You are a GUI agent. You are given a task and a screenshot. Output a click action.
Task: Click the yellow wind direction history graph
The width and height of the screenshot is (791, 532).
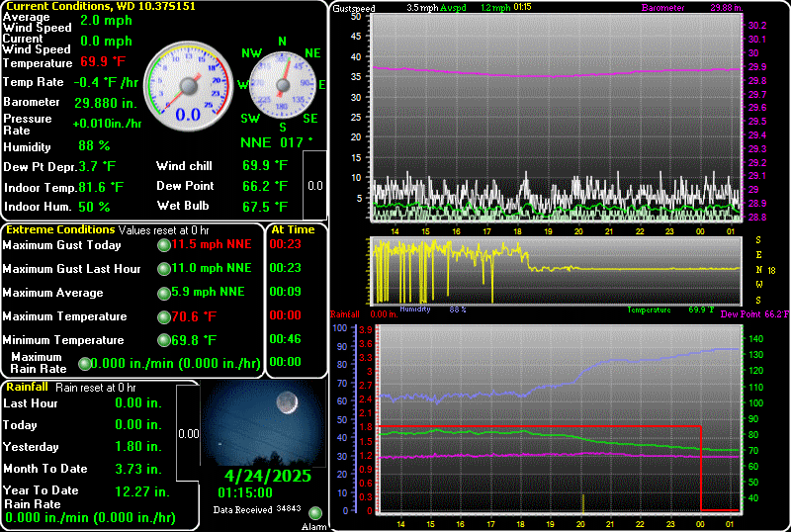[x=556, y=271]
